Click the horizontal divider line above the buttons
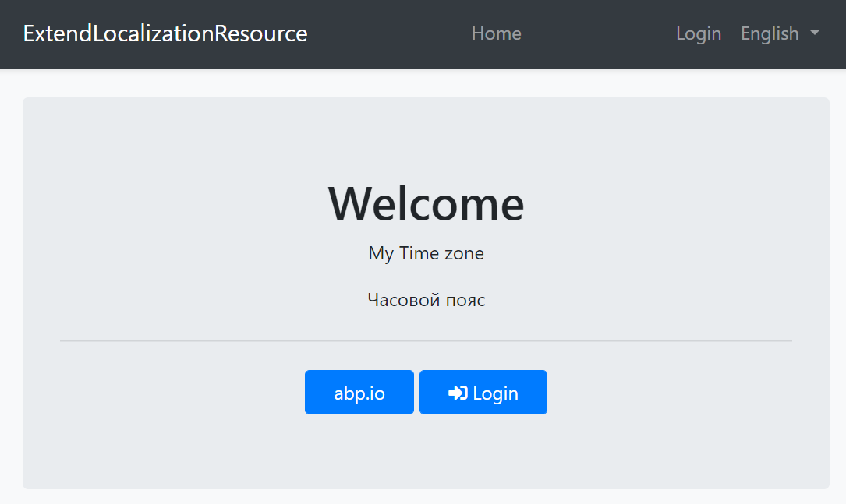The image size is (846, 504). tap(426, 341)
